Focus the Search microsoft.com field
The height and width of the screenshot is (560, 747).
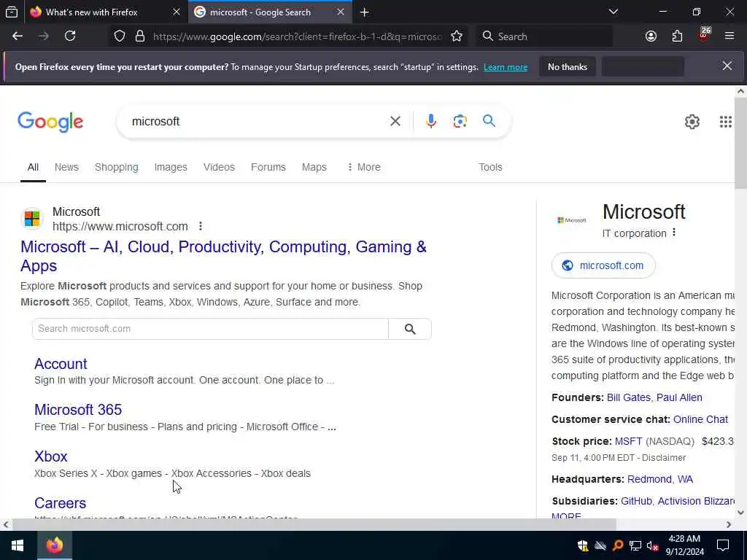(210, 329)
